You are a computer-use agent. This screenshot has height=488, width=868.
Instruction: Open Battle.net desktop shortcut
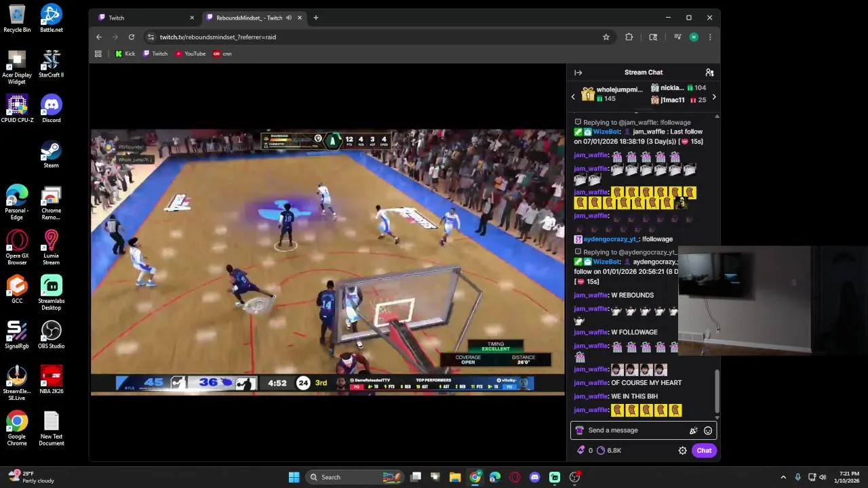point(52,19)
